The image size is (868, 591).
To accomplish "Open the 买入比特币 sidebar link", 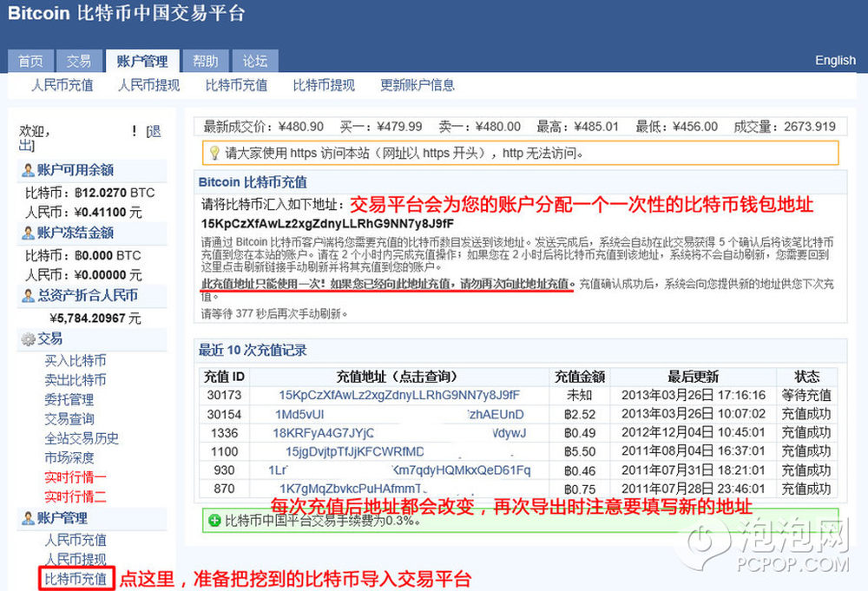I will pyautogui.click(x=76, y=361).
